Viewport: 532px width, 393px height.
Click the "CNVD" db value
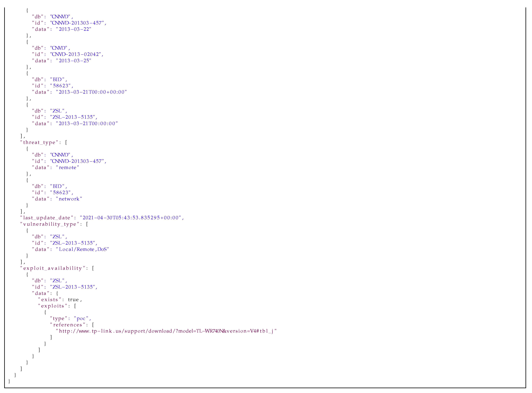[59, 48]
